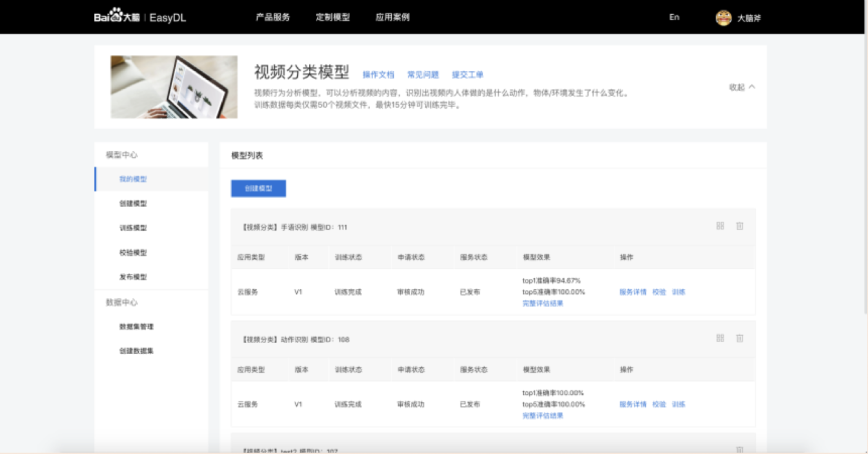
Task: Open 完整评估结果 for the 手语识别 model
Action: (x=543, y=304)
